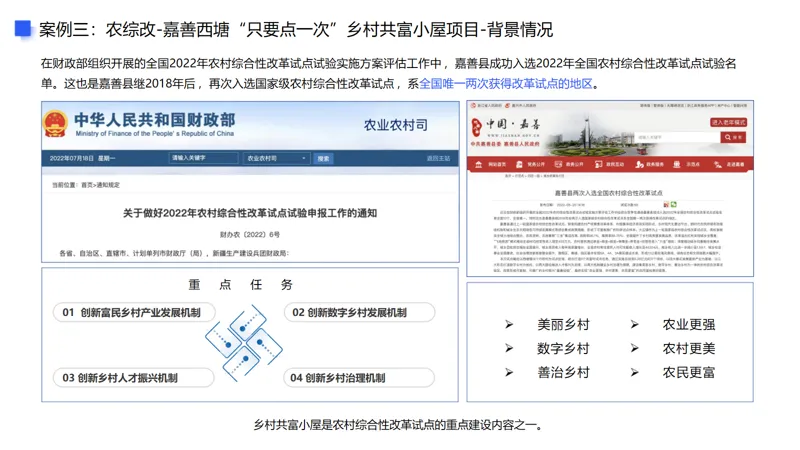Click the second icon in Jiashan's red nav bar
Viewport: 800px width, 450px height.
pyautogui.click(x=519, y=164)
